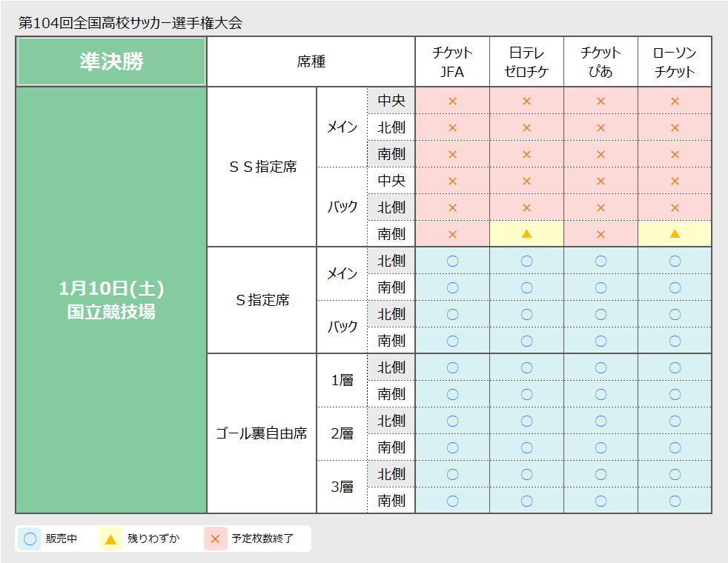This screenshot has width=728, height=563.
Task: Select the circle for S指定席 バック 南側 under ローソンチケット
Action: [675, 342]
